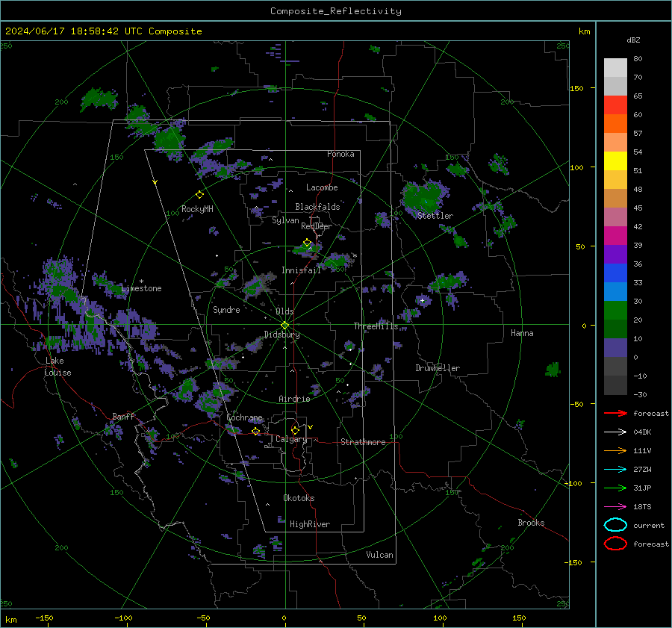
Task: Click the Drumheller label
Action: pyautogui.click(x=438, y=368)
